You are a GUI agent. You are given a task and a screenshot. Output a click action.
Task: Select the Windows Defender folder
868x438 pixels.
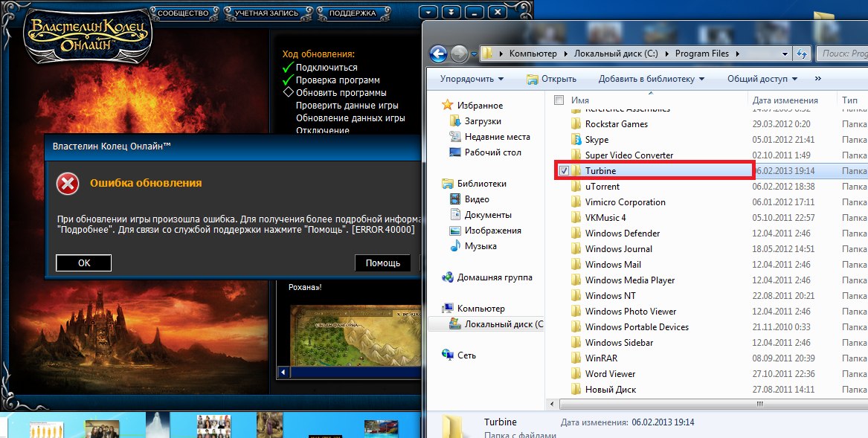click(623, 233)
